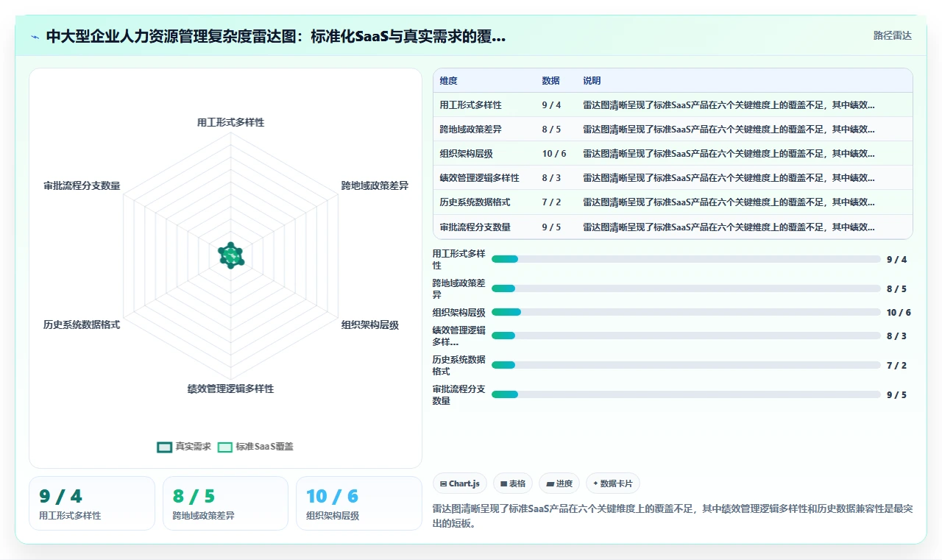Toggle the 真实需求 legend swatch
This screenshot has width=942, height=560.
click(x=165, y=447)
